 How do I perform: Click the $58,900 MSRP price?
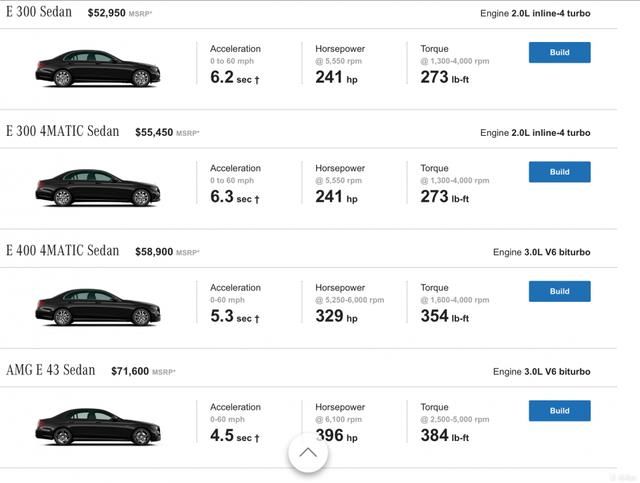(167, 252)
